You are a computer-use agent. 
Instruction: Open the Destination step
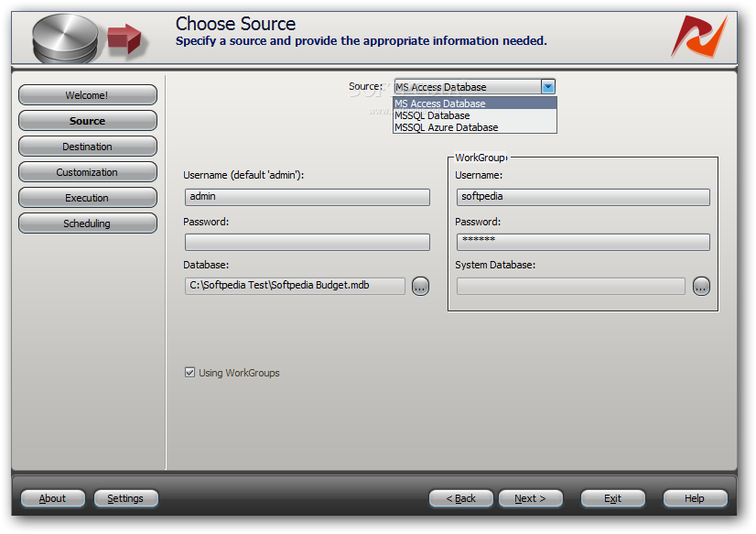click(87, 147)
